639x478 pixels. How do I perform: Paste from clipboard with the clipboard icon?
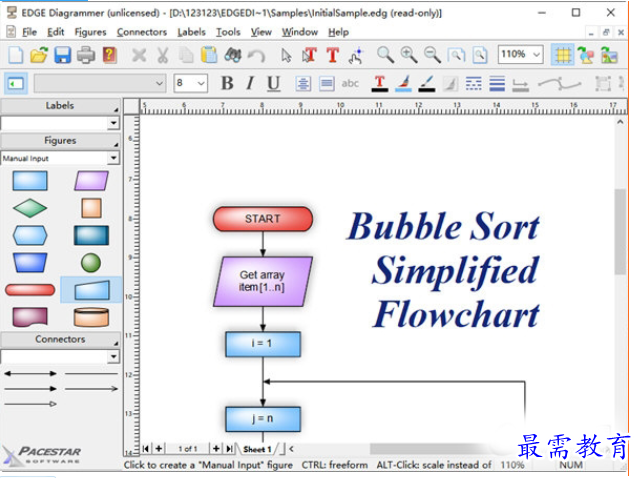pyautogui.click(x=209, y=55)
